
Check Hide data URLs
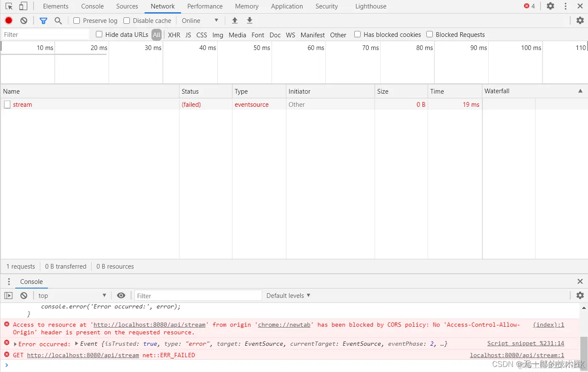(99, 34)
